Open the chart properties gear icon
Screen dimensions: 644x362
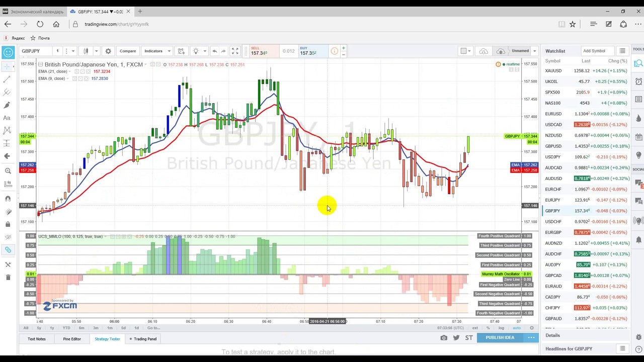tap(108, 51)
